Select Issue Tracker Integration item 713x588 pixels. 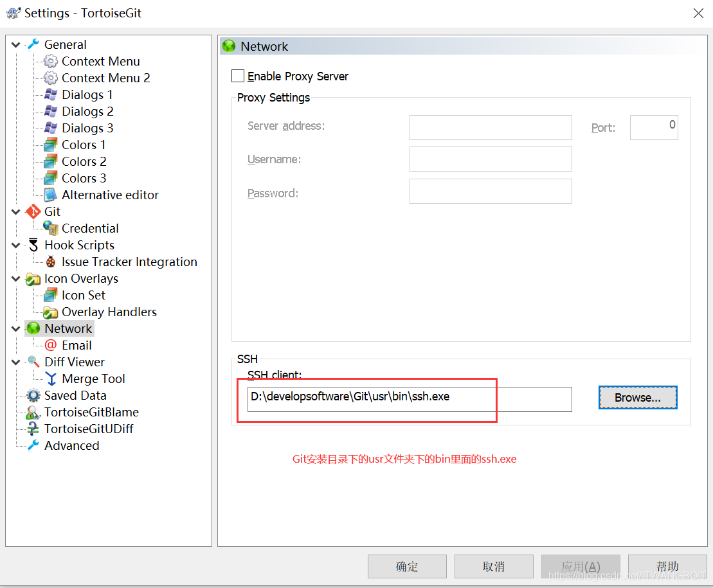(x=129, y=262)
